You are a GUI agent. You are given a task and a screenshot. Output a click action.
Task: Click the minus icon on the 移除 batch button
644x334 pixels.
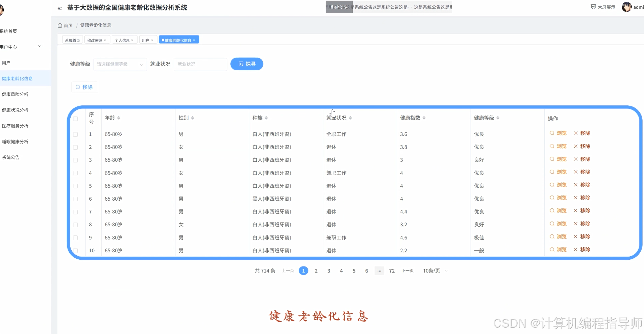pos(78,87)
